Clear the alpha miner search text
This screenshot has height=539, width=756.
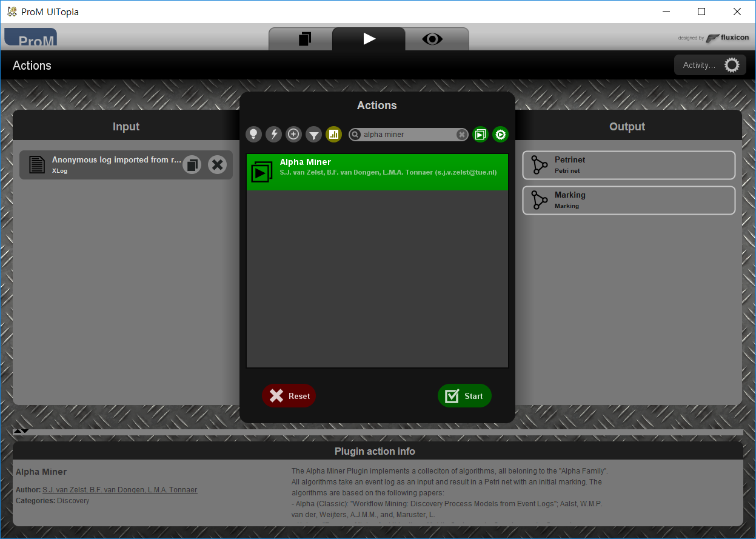pos(461,135)
